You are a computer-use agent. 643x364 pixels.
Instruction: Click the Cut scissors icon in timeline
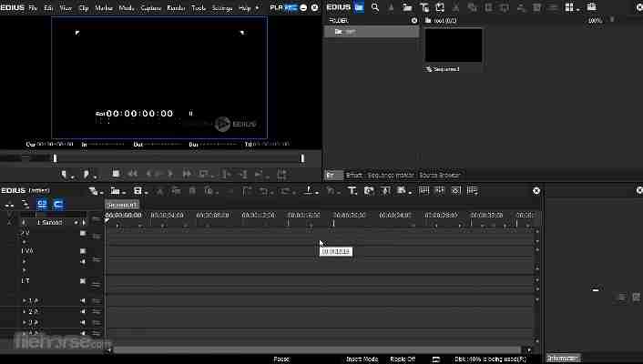(160, 191)
